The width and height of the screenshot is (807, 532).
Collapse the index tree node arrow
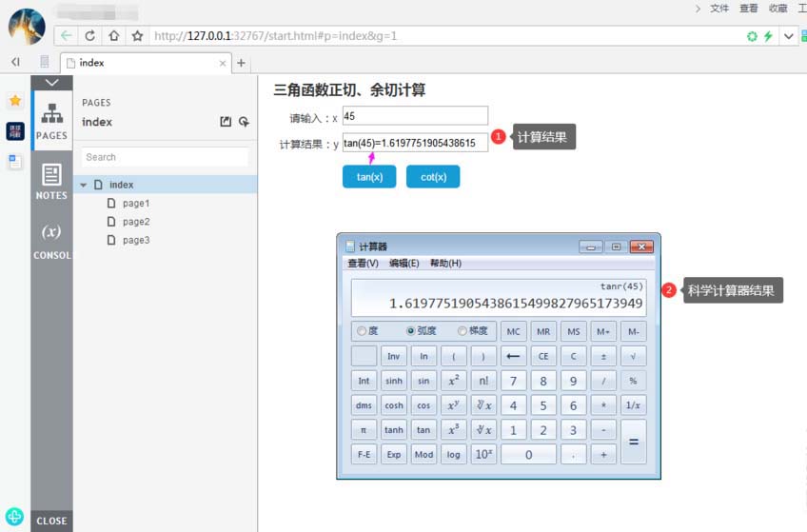pyautogui.click(x=84, y=185)
